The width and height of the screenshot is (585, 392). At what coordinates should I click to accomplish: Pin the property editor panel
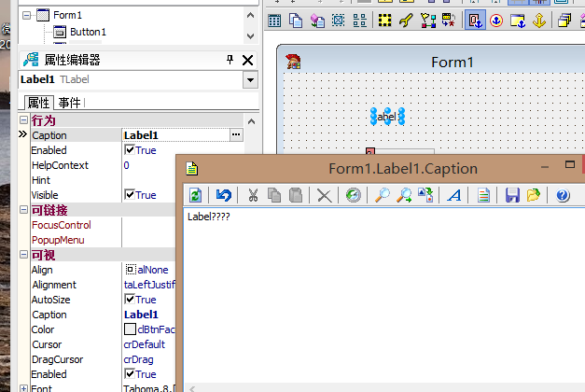pyautogui.click(x=230, y=60)
